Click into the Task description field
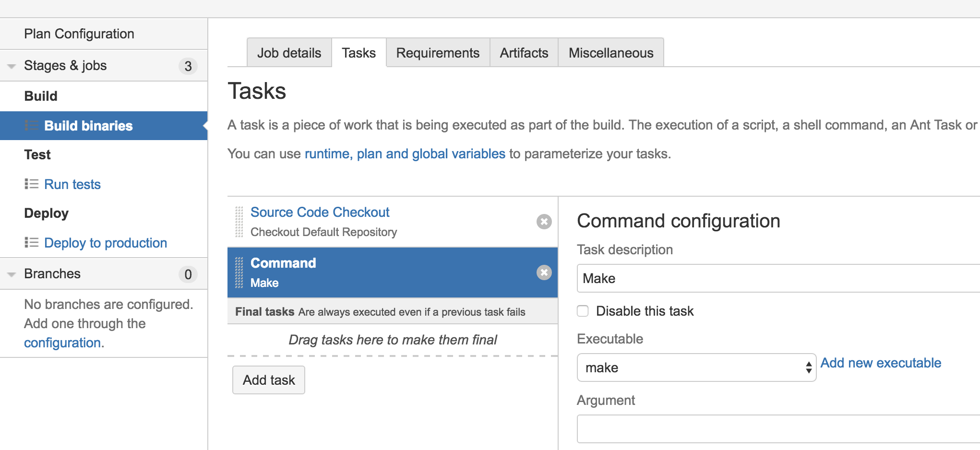Viewport: 980px width, 450px height. pos(777,278)
